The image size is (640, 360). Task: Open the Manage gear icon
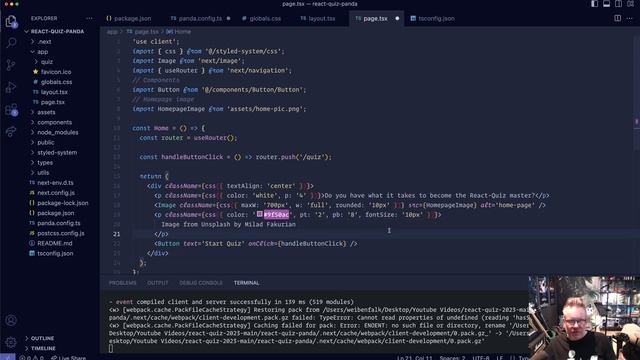tap(11, 342)
